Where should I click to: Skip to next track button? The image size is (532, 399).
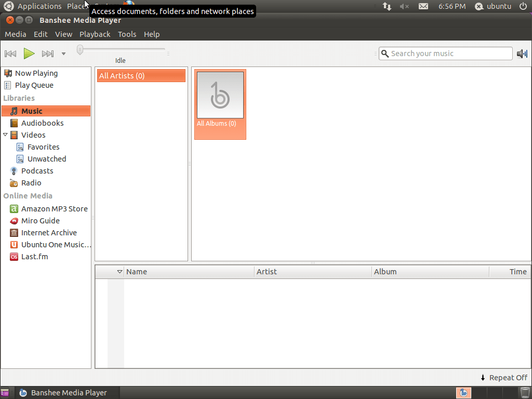pos(48,54)
